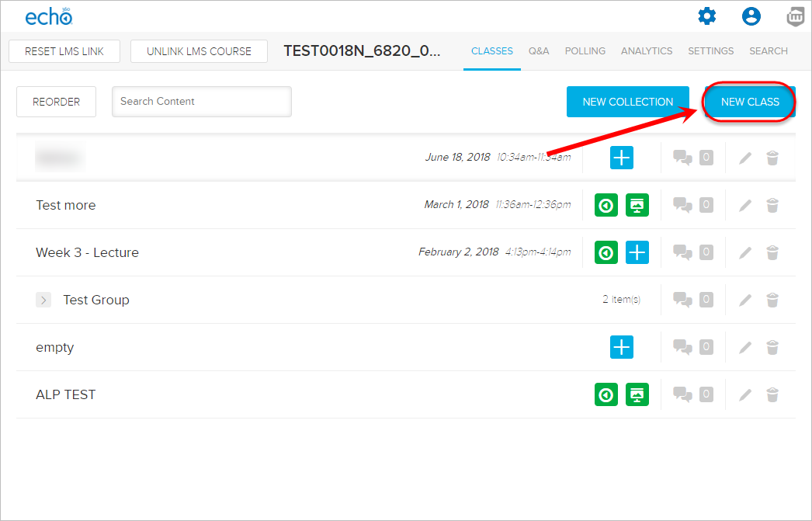Delete Test Group using its trash icon
Screen dimensions: 812x521
[x=772, y=300]
